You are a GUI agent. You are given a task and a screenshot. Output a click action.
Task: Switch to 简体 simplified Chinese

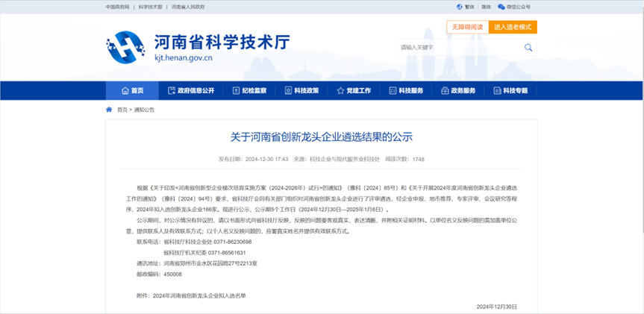coord(486,7)
